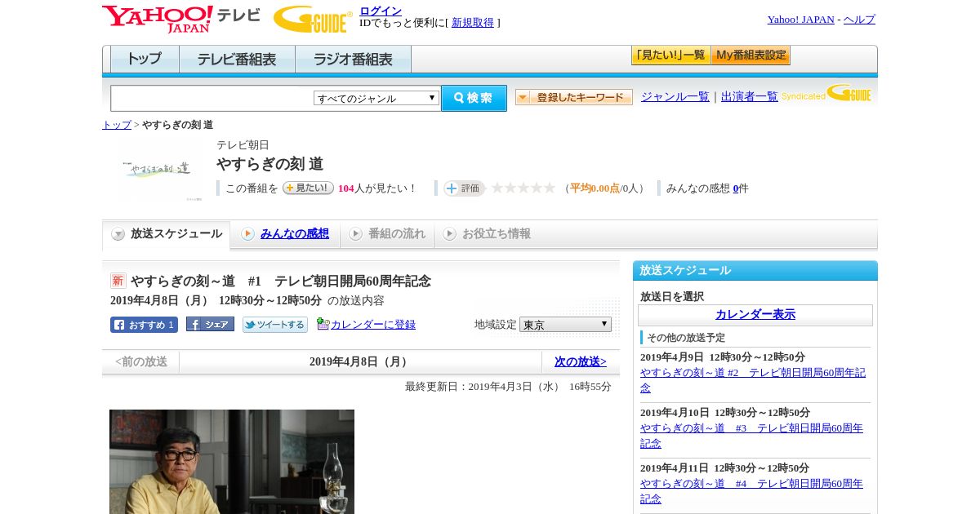Click カレンダー表示 link in schedule panel

pos(755,314)
